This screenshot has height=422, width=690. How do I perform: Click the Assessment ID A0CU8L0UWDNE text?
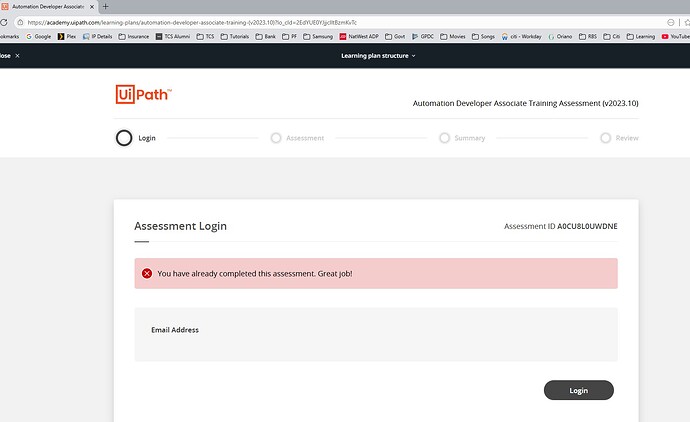pos(561,226)
